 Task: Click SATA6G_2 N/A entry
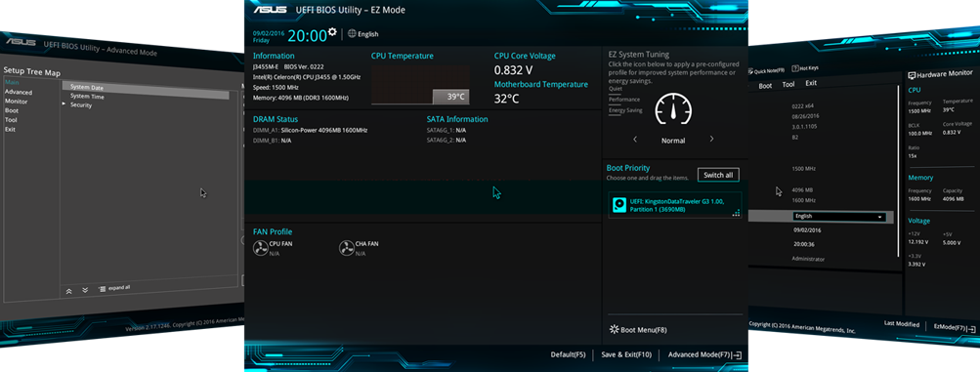(x=447, y=141)
